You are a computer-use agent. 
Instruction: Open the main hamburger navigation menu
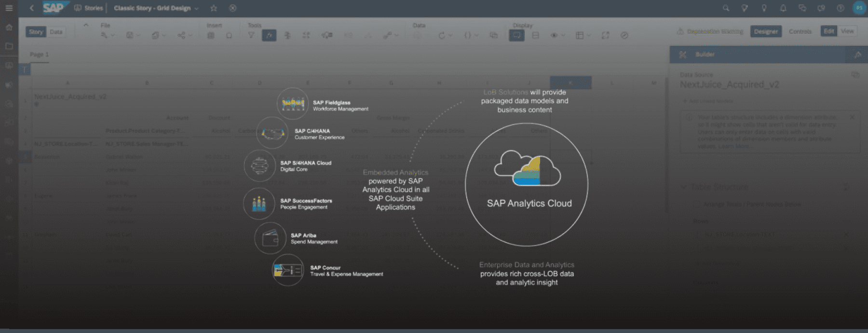[x=9, y=8]
